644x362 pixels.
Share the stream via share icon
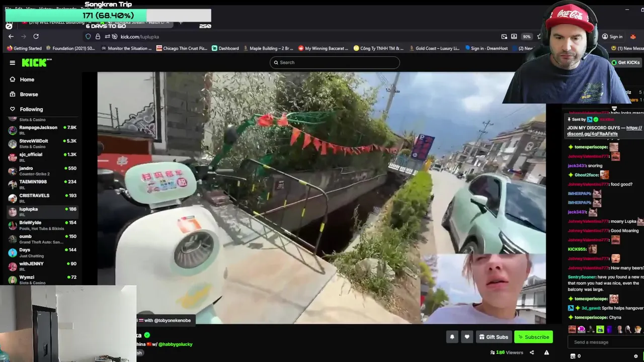pos(532,352)
